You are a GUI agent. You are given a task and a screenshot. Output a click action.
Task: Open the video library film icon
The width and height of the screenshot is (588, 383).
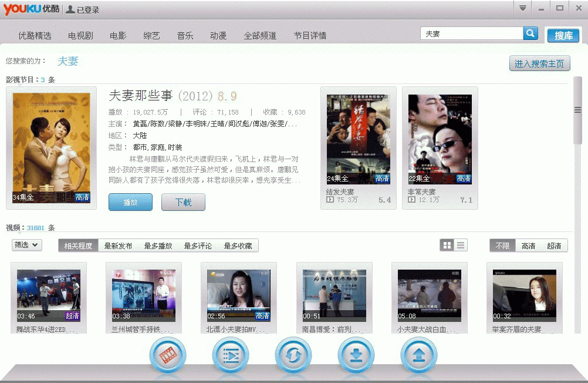(x=168, y=355)
